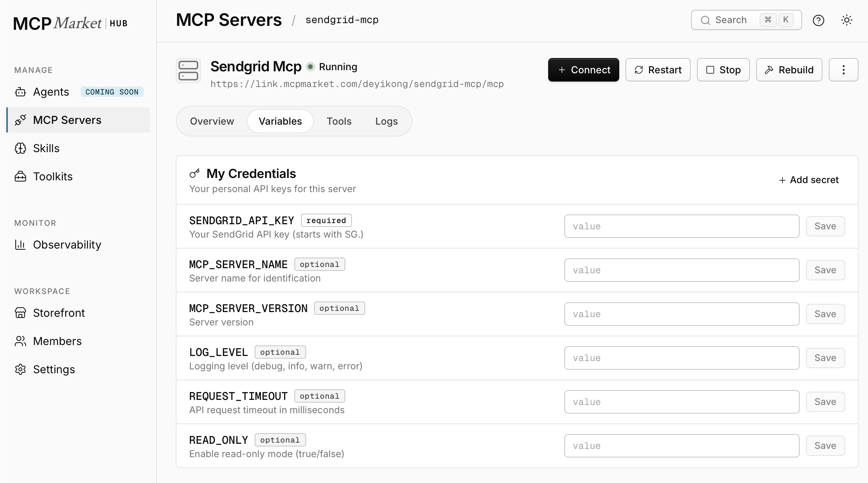Click the green Running status dot
The image size is (868, 483).
pos(310,67)
